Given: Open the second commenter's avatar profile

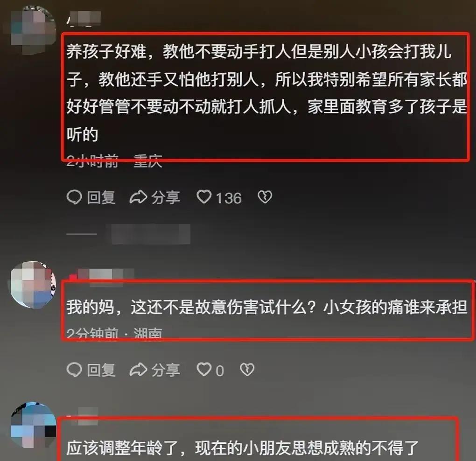Looking at the screenshot, I should click(x=33, y=285).
